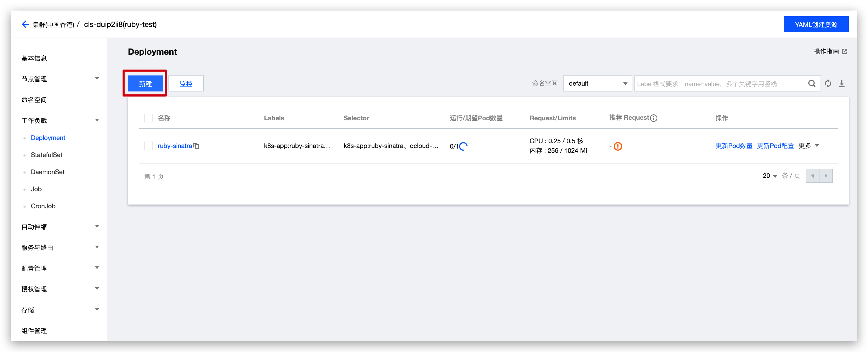Open the 操作指南 external link icon

(x=845, y=51)
